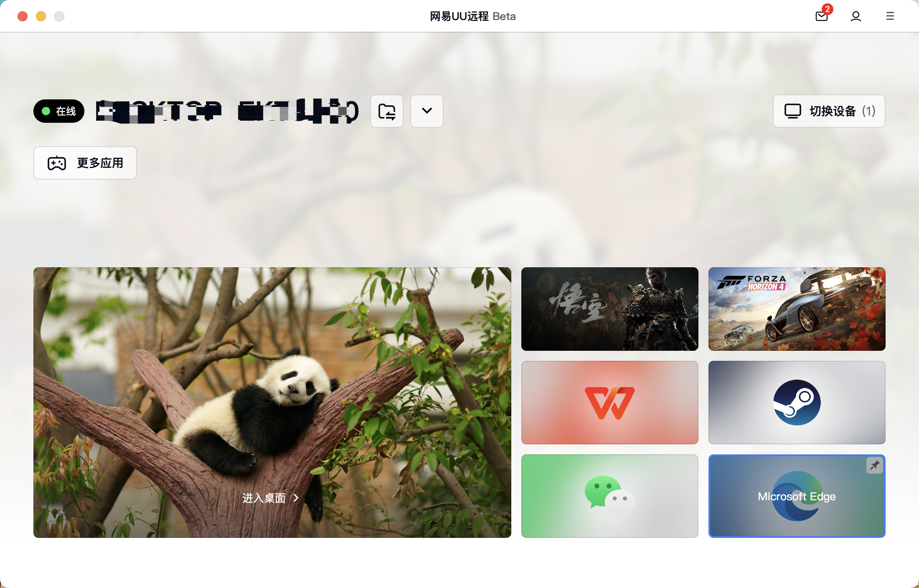919x588 pixels.
Task: Click the file transfer folder icon
Action: coord(387,111)
